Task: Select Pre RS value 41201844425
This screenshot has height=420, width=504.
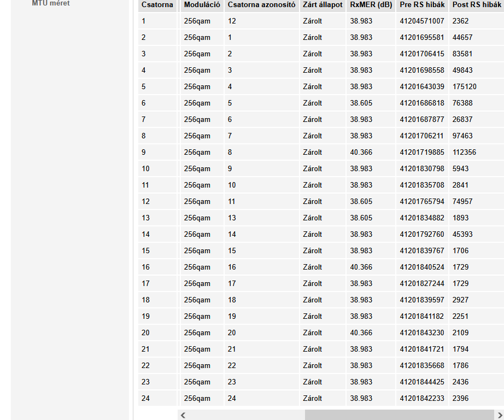Action: 421,382
